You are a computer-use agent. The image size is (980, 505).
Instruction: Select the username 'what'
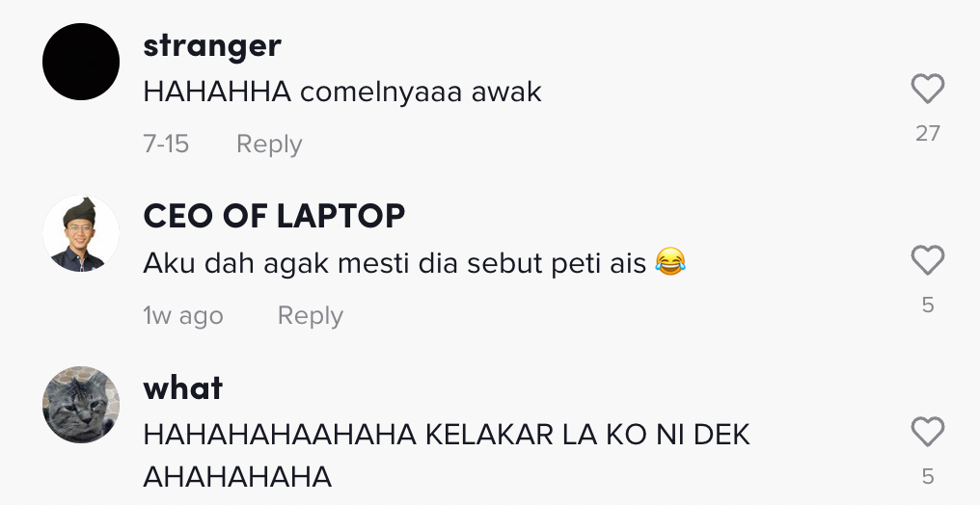coord(182,387)
